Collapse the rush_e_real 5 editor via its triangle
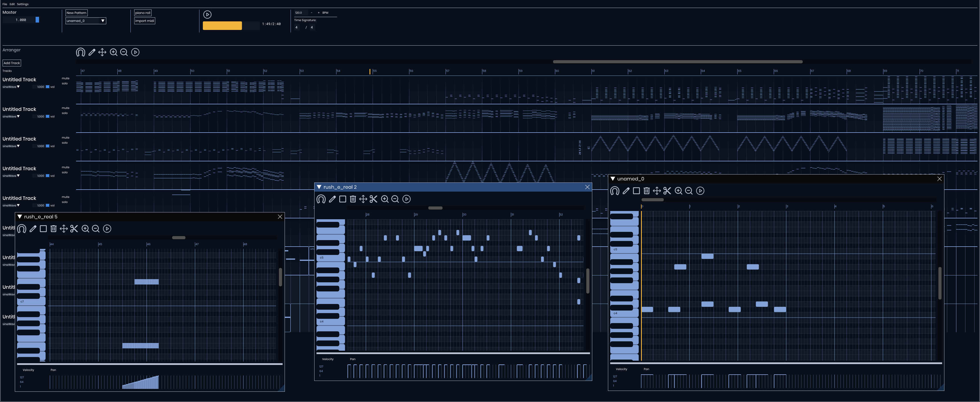This screenshot has width=980, height=402. 19,216
